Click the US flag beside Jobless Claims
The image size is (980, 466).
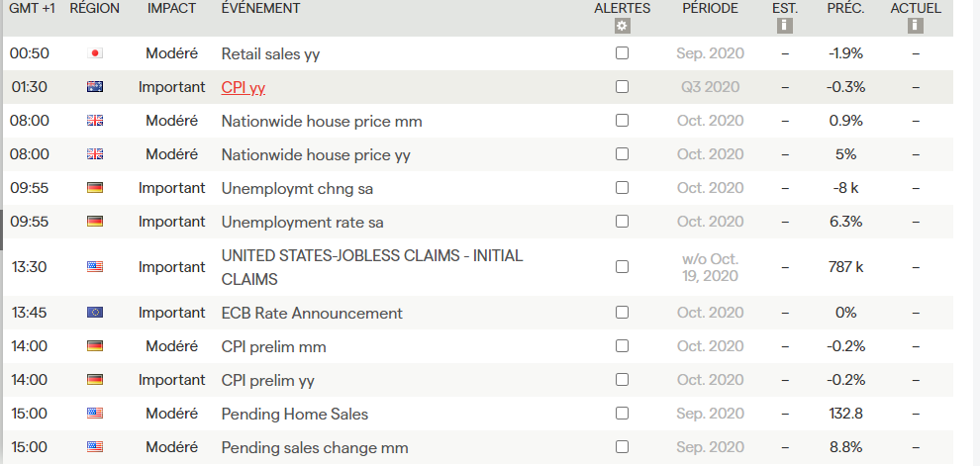(95, 266)
